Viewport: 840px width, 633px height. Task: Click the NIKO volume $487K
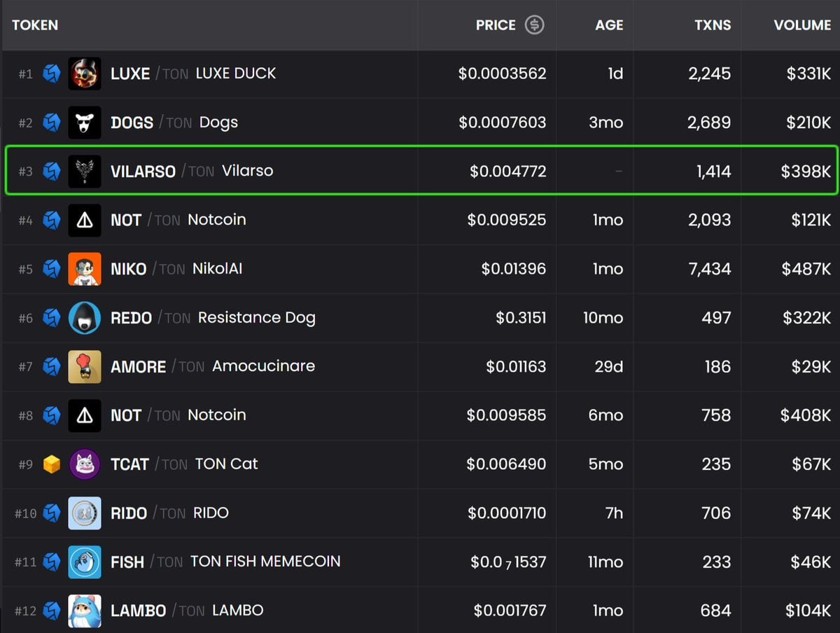806,269
